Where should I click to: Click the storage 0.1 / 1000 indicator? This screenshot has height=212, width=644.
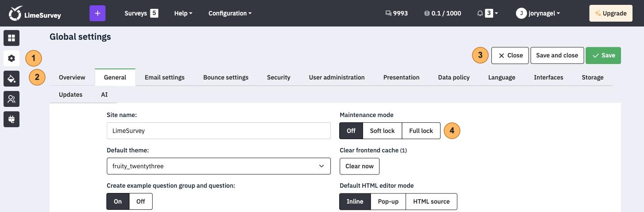point(442,13)
